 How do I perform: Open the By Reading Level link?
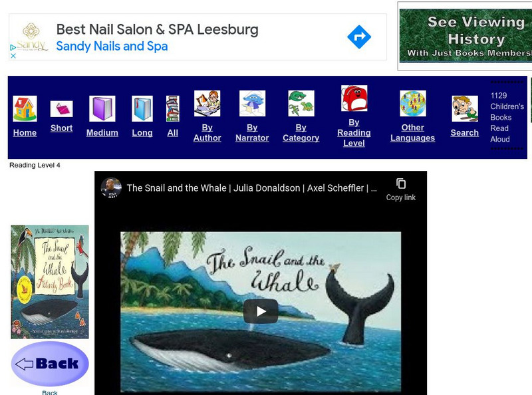pos(354,133)
